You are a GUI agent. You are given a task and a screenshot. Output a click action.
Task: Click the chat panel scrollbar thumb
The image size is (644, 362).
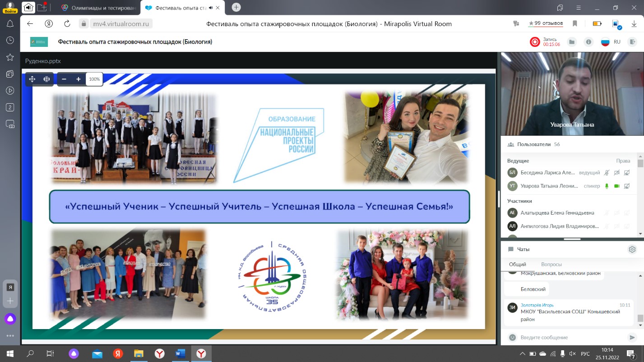point(640,318)
